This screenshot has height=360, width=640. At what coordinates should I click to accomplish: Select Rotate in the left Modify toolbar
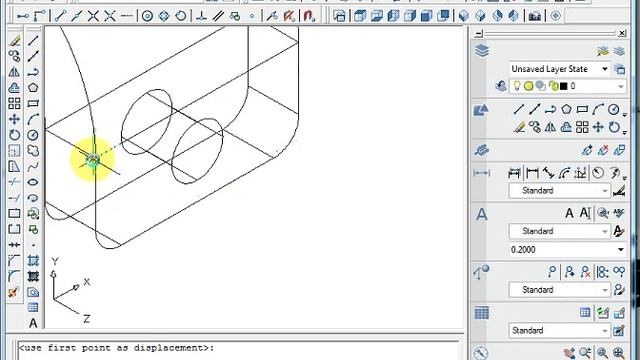[x=14, y=135]
